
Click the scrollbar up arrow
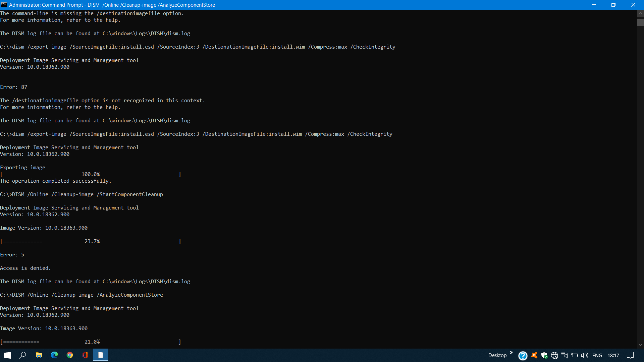tap(640, 13)
